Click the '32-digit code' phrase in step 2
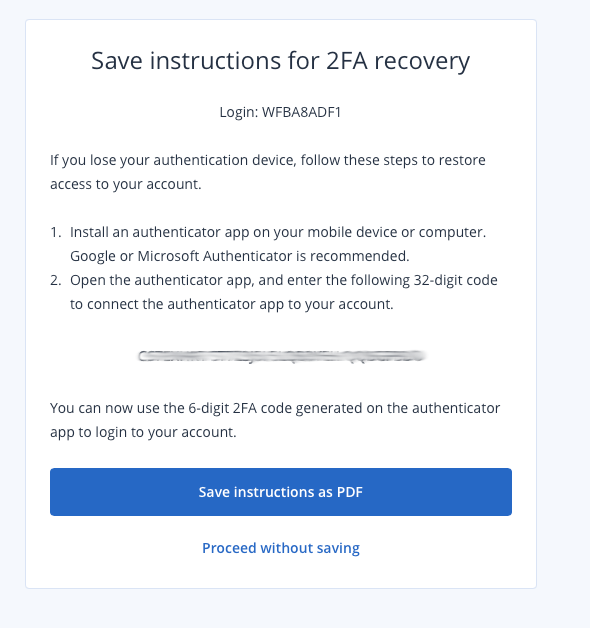590x628 pixels. click(455, 280)
